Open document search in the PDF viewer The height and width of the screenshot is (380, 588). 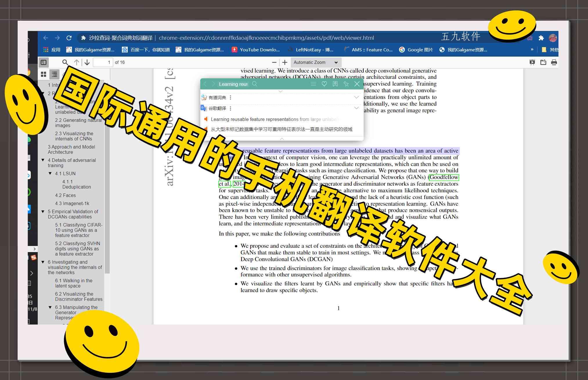click(65, 62)
